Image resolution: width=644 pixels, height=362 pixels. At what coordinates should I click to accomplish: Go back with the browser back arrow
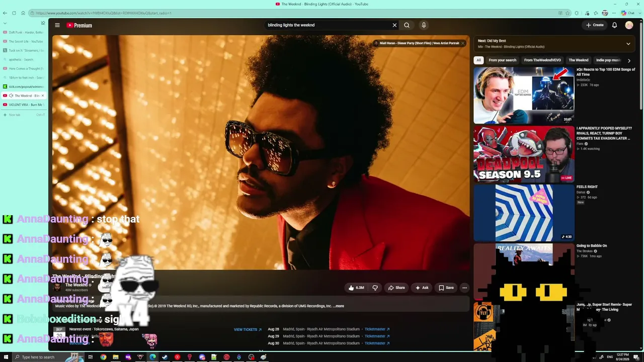click(x=5, y=13)
